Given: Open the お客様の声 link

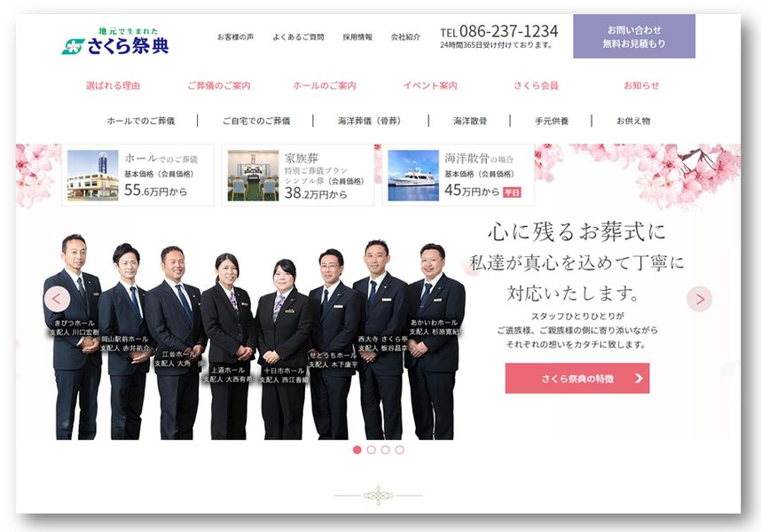Looking at the screenshot, I should click(235, 37).
